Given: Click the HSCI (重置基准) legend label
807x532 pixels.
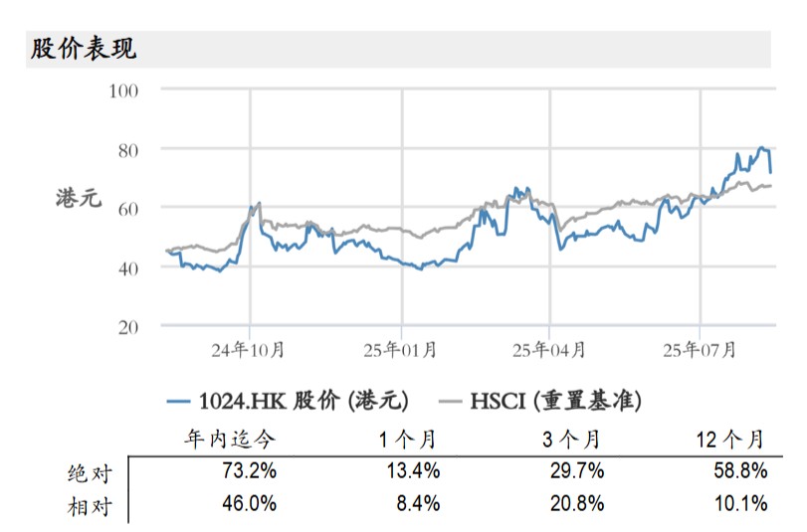Looking at the screenshot, I should click(x=555, y=401).
